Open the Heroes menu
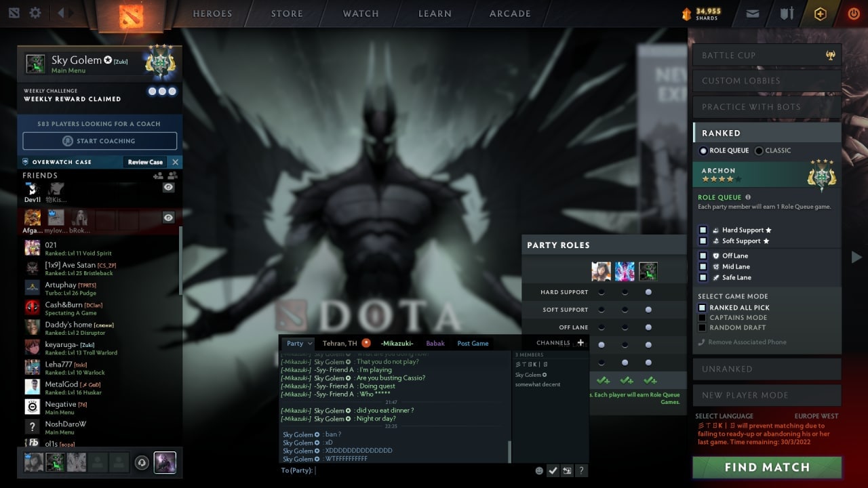 (x=212, y=14)
